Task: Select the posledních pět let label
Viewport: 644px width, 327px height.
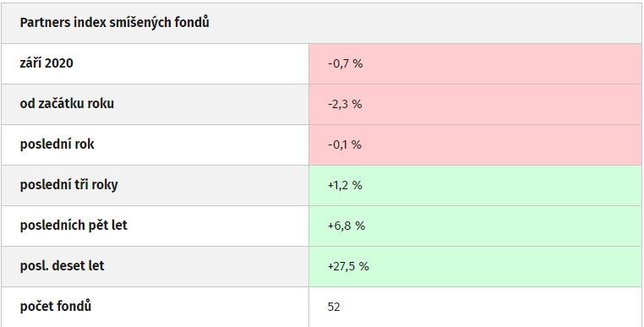Action: 74,226
